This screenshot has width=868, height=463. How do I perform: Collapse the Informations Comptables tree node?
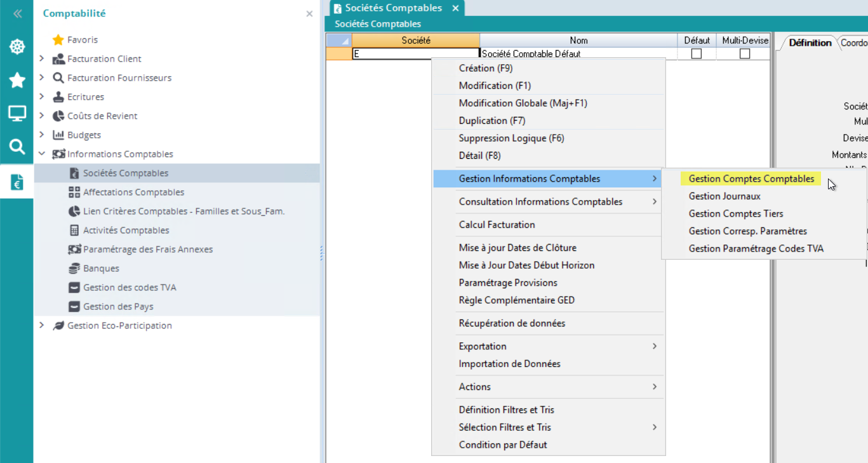pos(42,154)
